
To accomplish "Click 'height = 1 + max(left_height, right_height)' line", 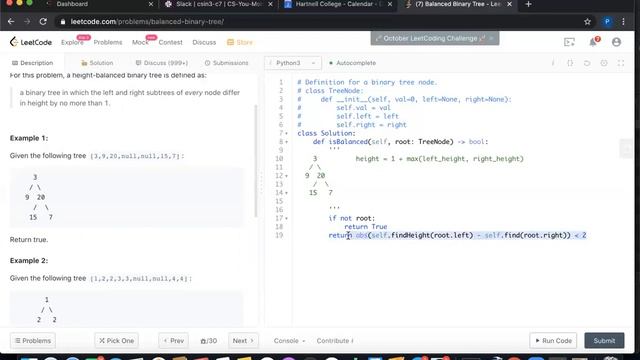I will (x=439, y=159).
